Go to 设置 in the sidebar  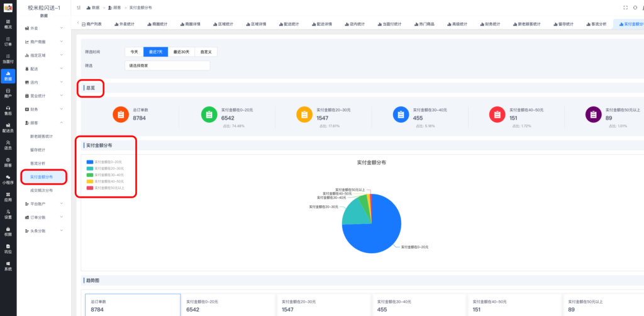[x=8, y=215]
